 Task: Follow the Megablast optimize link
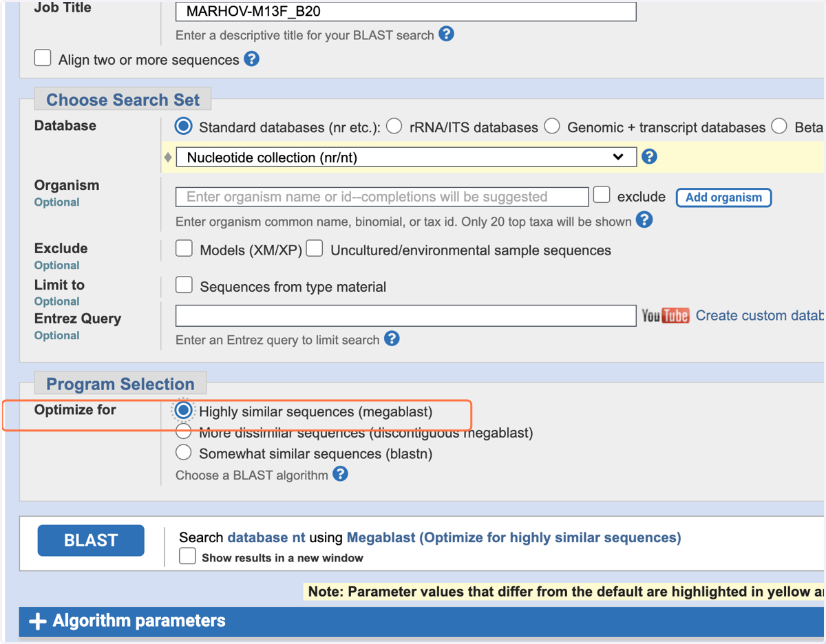pyautogui.click(x=513, y=537)
